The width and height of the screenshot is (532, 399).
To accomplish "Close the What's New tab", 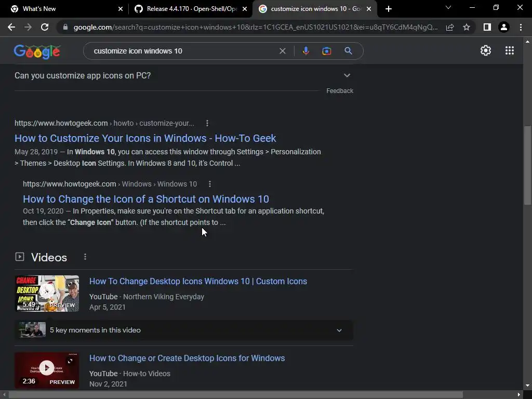I will 121,9.
